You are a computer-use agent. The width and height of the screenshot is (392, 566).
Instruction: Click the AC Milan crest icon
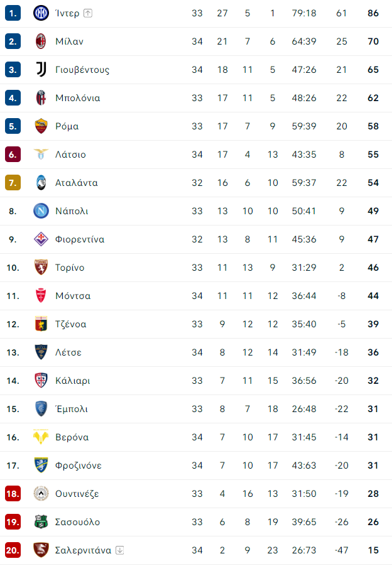click(41, 41)
